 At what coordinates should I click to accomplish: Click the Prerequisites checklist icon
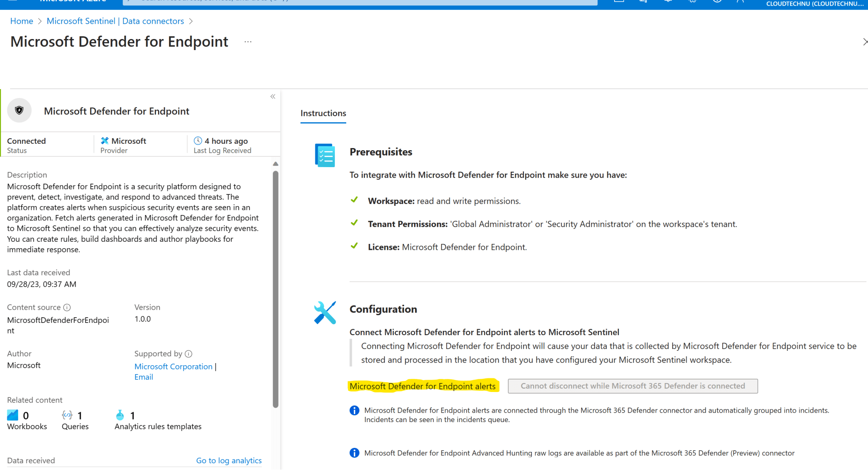[x=324, y=155]
